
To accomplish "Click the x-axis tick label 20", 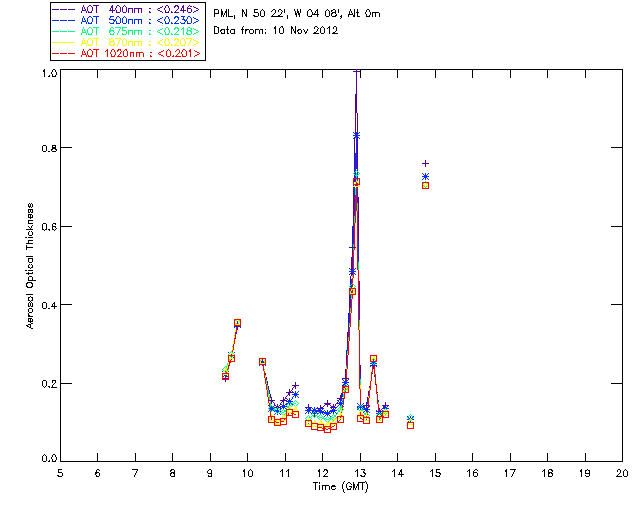I will 622,474.
